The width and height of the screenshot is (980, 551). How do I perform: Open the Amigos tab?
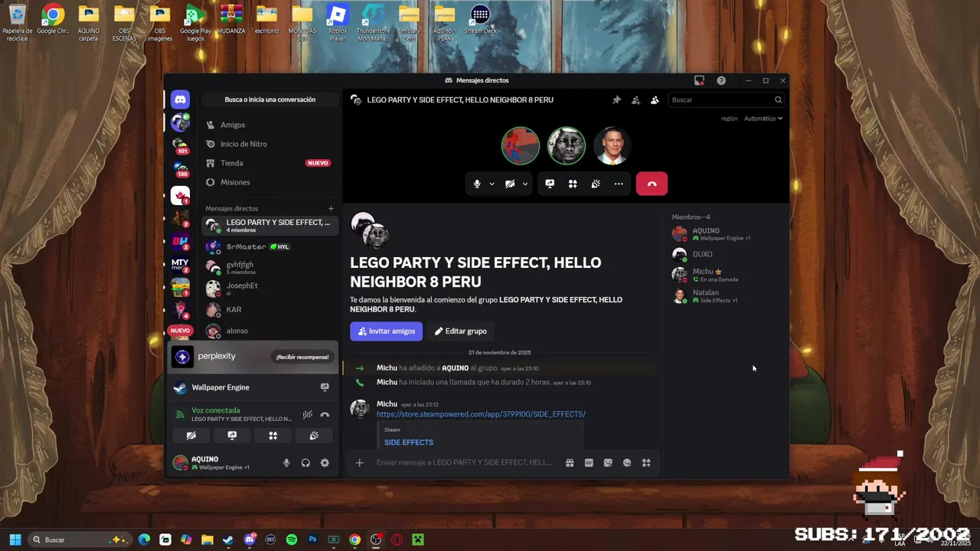269,125
